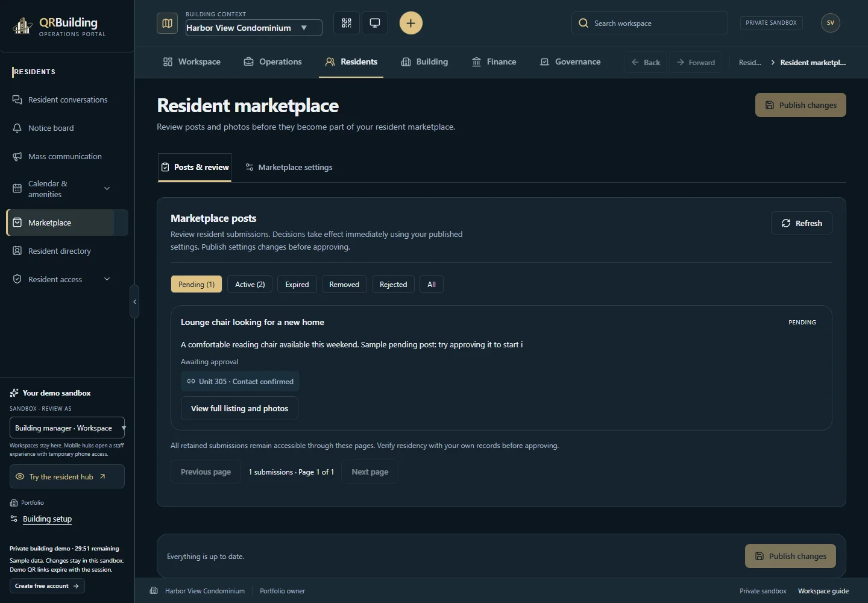Click Create free account
This screenshot has width=868, height=603.
click(x=47, y=586)
